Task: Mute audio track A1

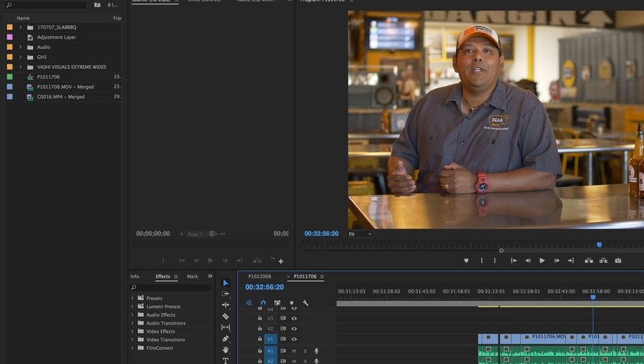Action: (x=294, y=351)
